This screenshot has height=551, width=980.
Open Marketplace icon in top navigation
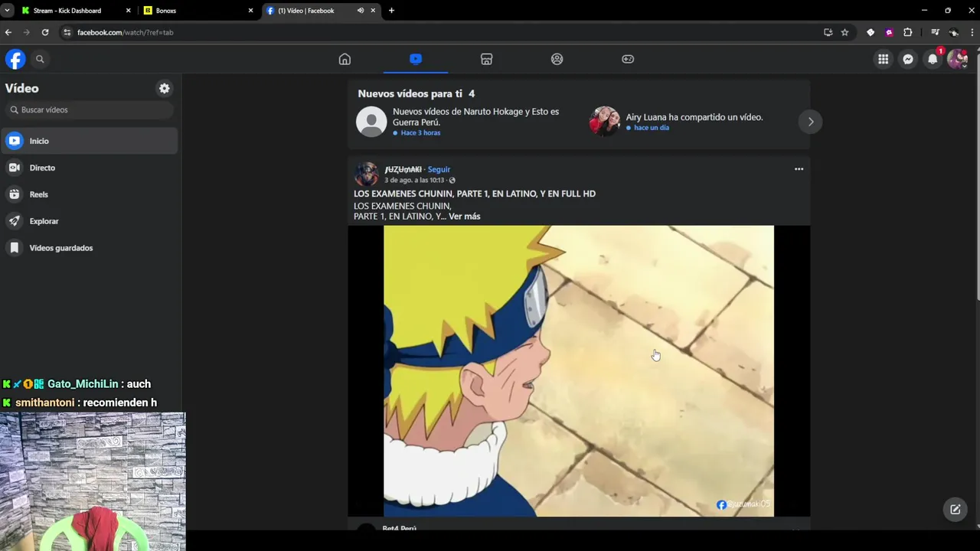coord(486,59)
